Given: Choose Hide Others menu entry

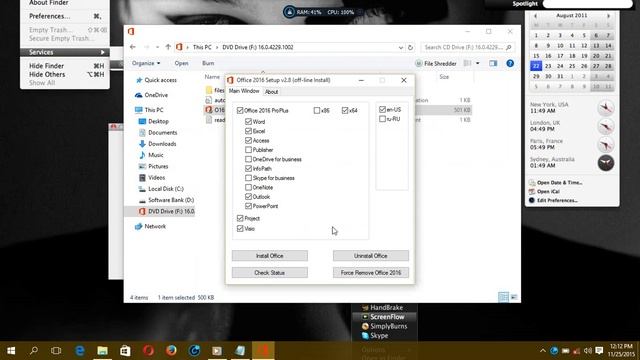Looking at the screenshot, I should pyautogui.click(x=64, y=74).
